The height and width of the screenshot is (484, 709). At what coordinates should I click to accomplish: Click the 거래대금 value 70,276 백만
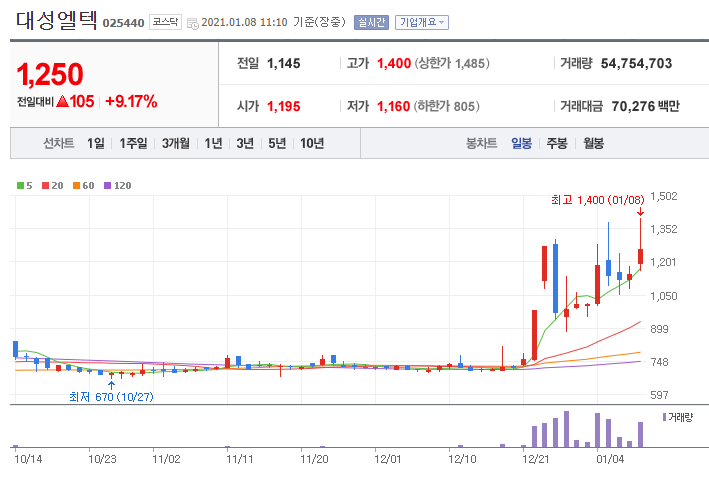pyautogui.click(x=645, y=106)
